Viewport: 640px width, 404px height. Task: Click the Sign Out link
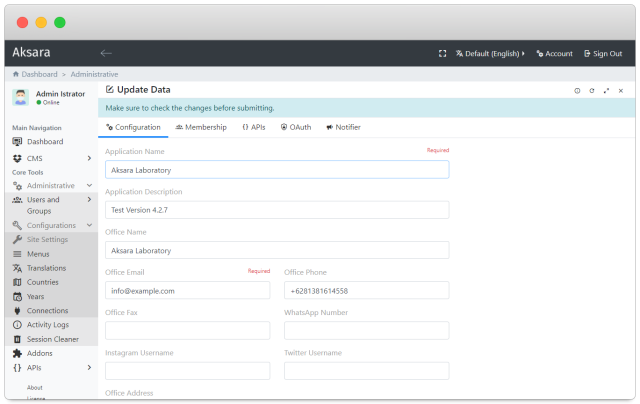(x=602, y=53)
